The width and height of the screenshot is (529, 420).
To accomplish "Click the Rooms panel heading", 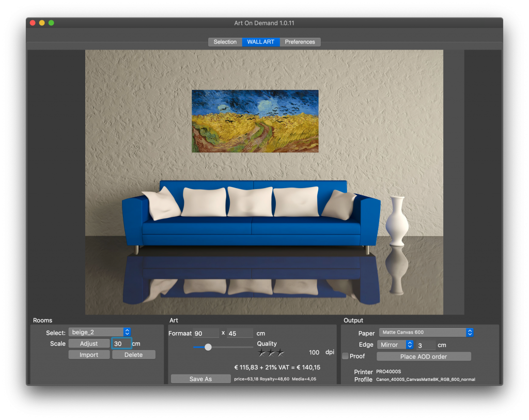I will click(x=42, y=320).
